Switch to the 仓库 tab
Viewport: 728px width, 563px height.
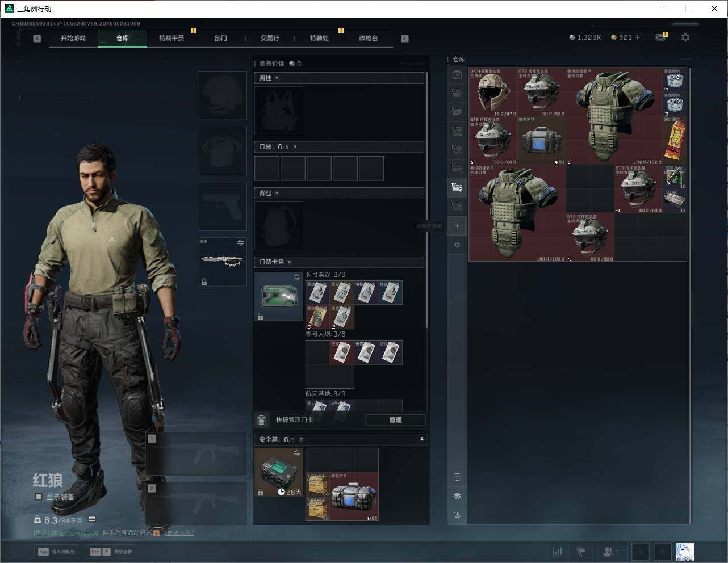123,38
